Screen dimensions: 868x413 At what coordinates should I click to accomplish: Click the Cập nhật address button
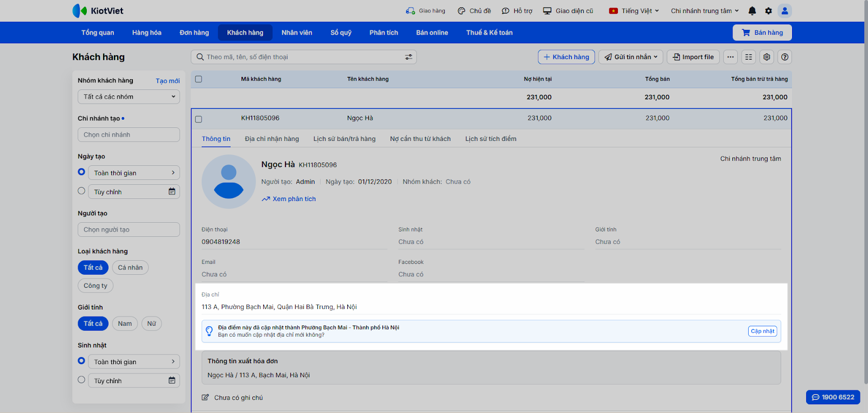pos(762,331)
